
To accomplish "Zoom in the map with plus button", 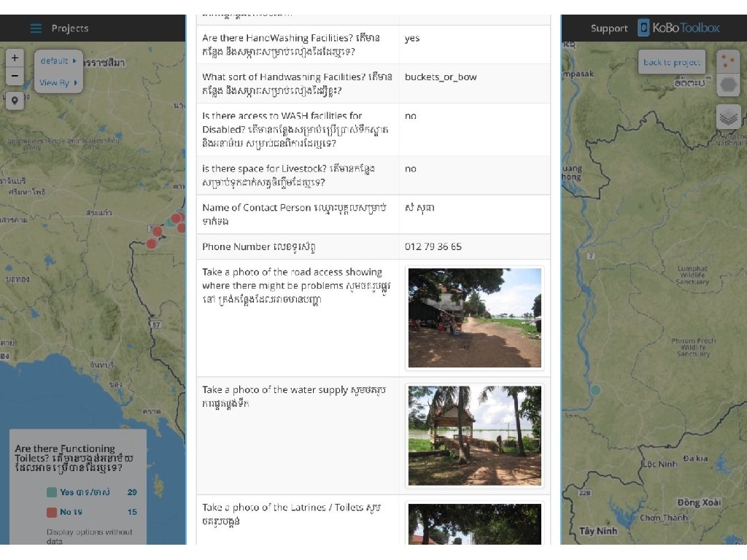I will click(15, 58).
